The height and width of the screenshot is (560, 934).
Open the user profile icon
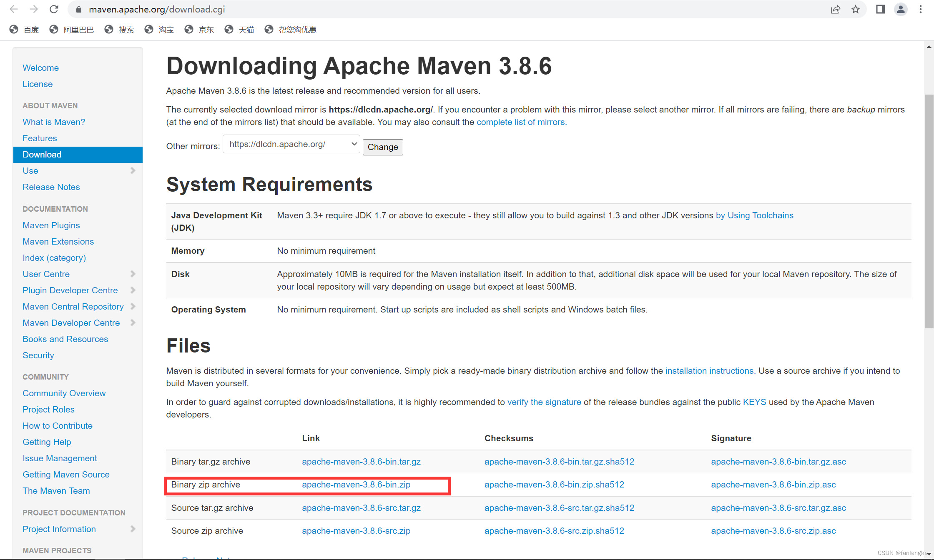pos(901,9)
